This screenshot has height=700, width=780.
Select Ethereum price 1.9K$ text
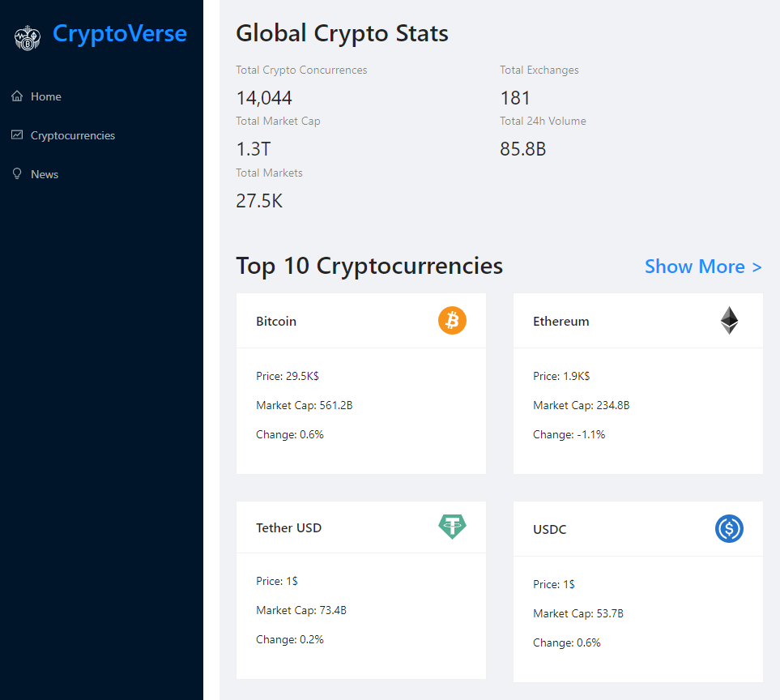pos(561,376)
